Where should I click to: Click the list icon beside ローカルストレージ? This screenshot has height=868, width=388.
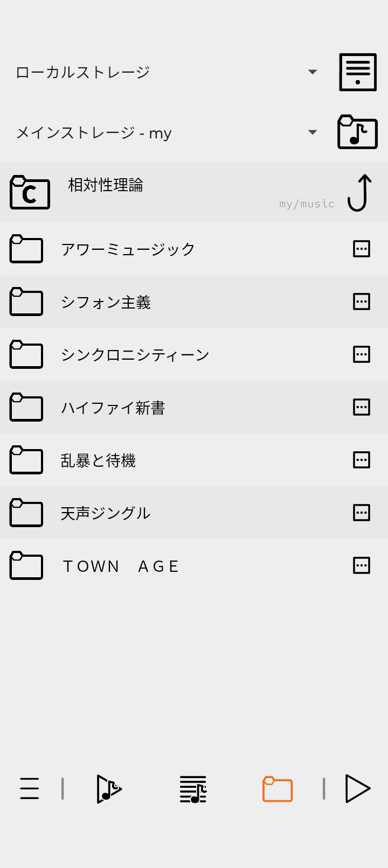point(357,72)
